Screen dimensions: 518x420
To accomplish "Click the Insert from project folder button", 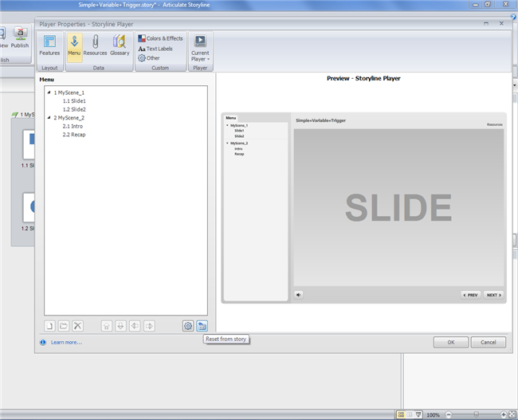I will (64, 326).
